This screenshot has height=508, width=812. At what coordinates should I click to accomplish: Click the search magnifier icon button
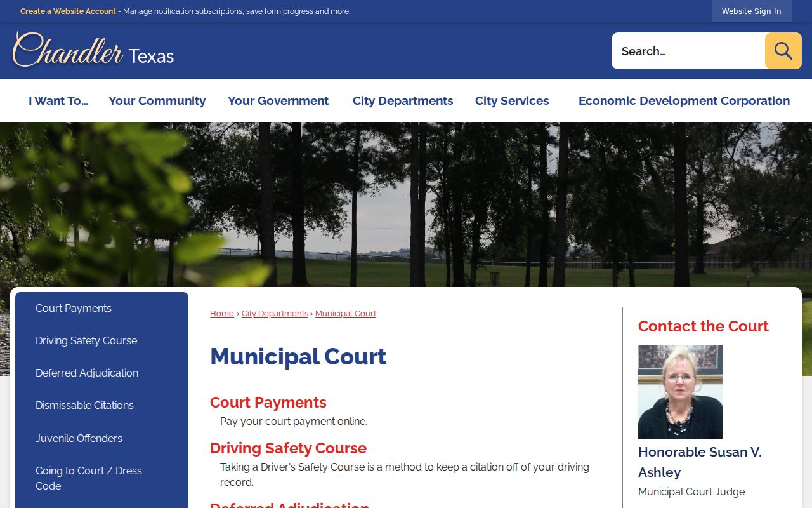click(x=783, y=51)
